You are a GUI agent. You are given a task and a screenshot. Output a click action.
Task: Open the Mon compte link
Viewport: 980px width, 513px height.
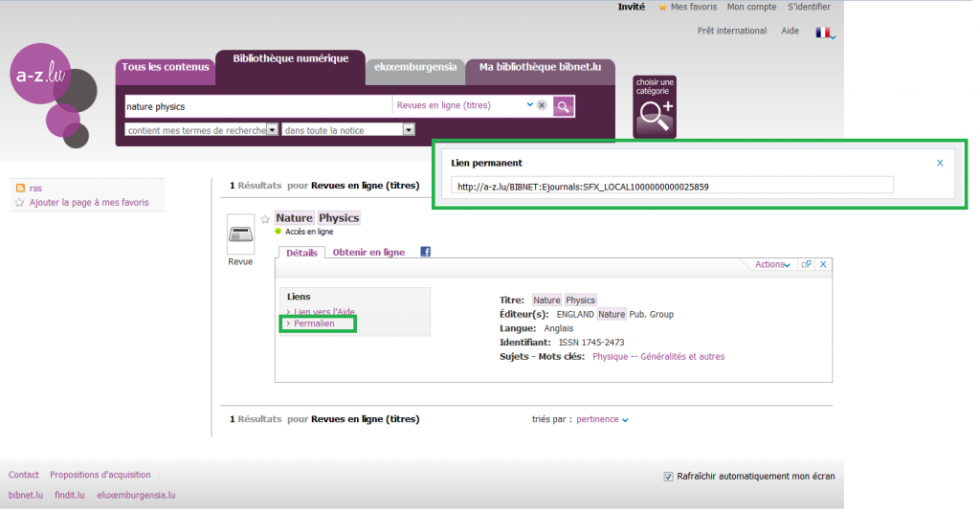(x=751, y=7)
